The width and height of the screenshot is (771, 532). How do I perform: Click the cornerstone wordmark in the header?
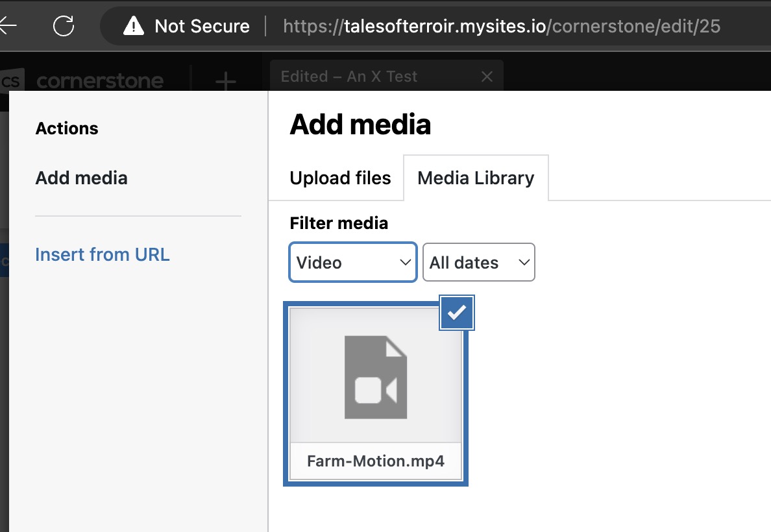click(100, 82)
